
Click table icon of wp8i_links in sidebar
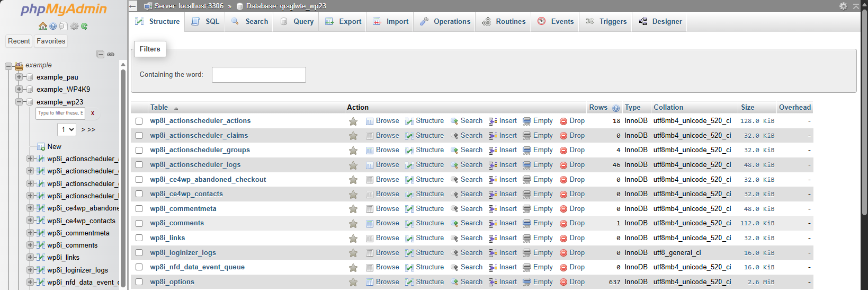point(41,257)
